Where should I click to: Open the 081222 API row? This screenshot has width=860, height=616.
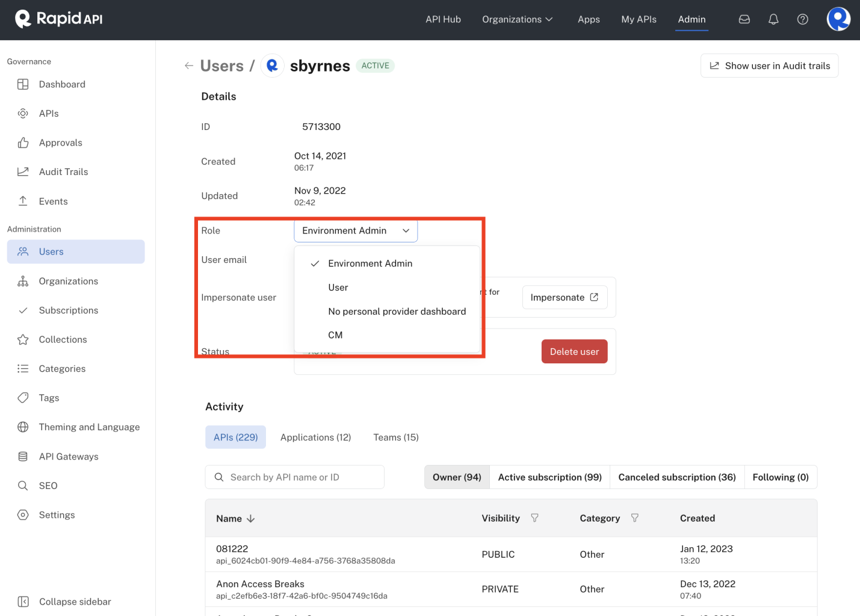[511, 555]
